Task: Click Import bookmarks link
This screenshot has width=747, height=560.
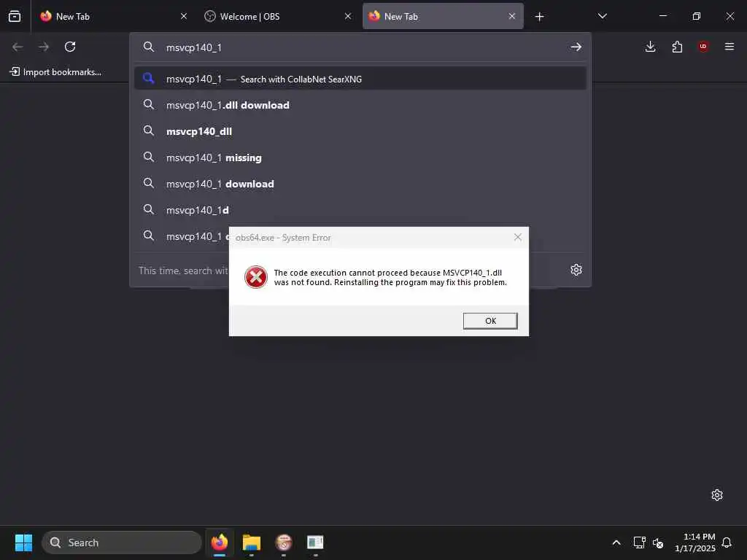Action: pyautogui.click(x=55, y=72)
